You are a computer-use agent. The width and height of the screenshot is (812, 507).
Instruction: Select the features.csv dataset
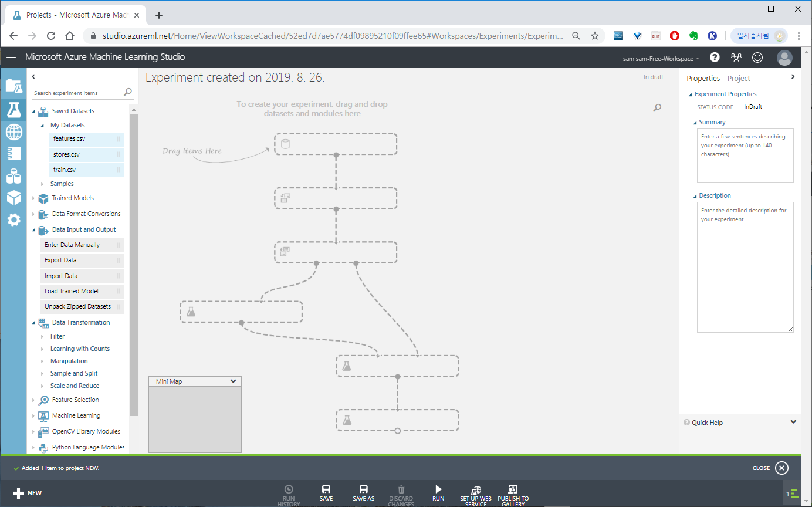coord(87,138)
